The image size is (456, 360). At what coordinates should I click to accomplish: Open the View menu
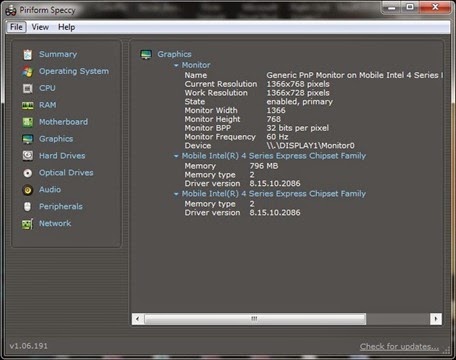(x=40, y=27)
